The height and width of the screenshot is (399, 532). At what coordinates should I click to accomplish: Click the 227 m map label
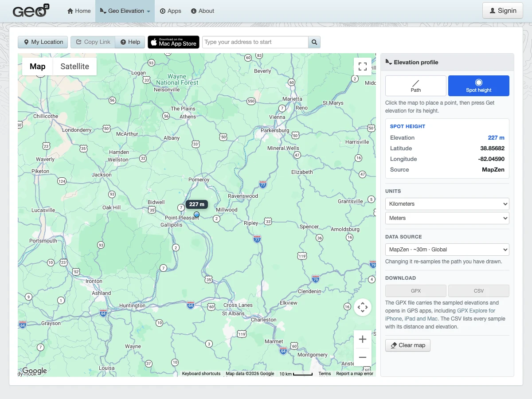197,204
